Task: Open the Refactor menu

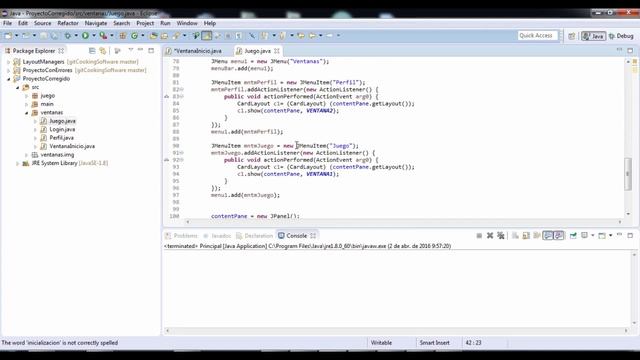Action: pos(68,23)
